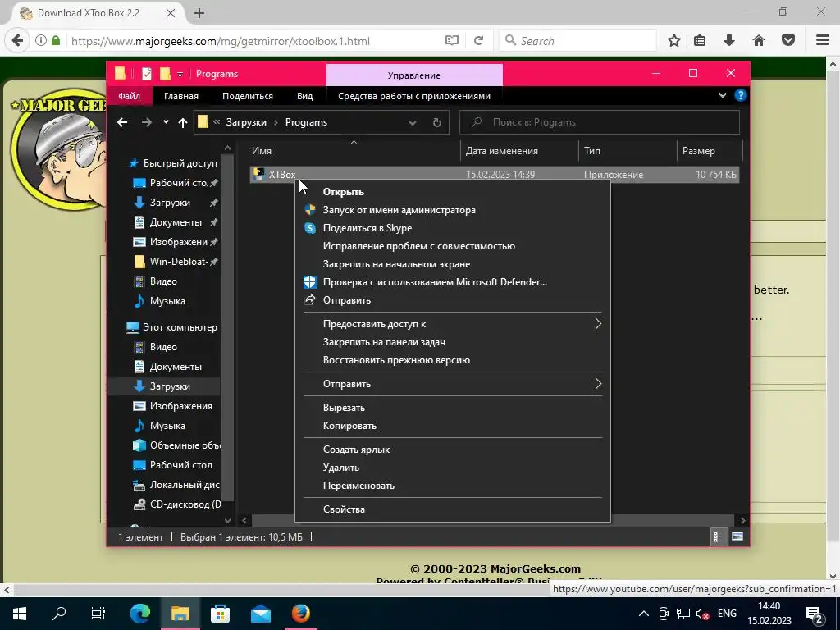Open the Файл ribbon tab
This screenshot has width=840, height=630.
point(129,96)
